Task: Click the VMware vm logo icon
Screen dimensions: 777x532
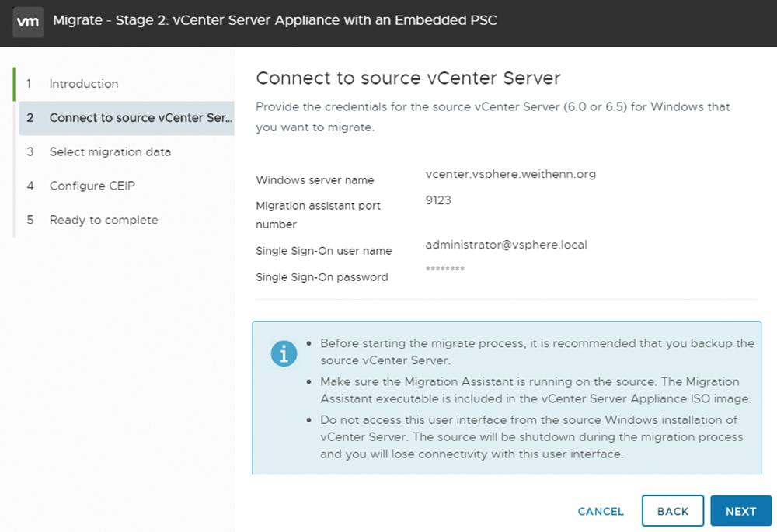Action: tap(28, 22)
